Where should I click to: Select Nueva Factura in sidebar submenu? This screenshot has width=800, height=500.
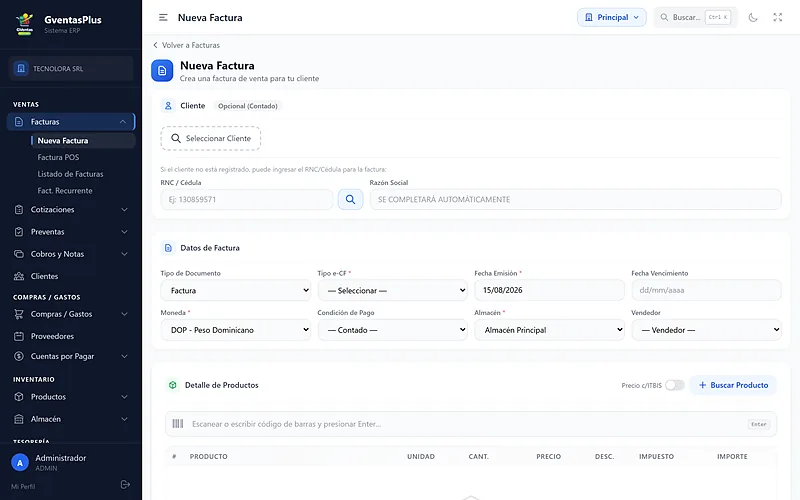click(83, 141)
